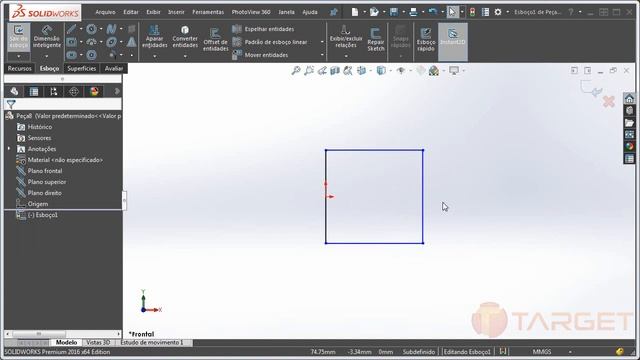
Task: Click Converter entidades tool
Action: coord(185,37)
